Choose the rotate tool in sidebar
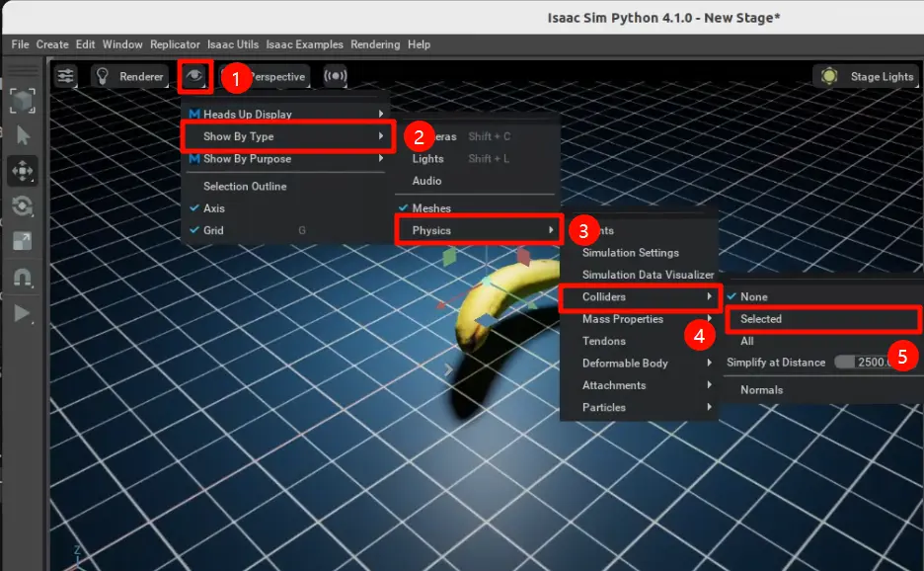The width and height of the screenshot is (924, 571). click(23, 206)
